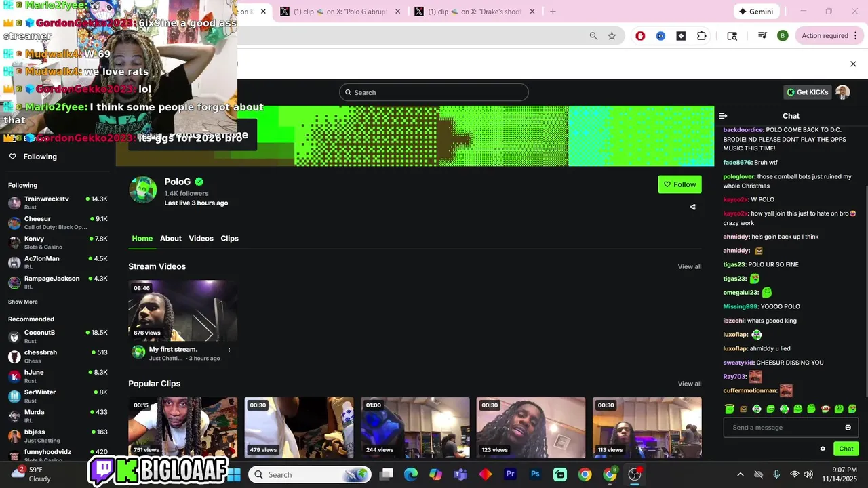Viewport: 868px width, 488px height.
Task: Open recommended channel bbjess
Action: [58, 435]
